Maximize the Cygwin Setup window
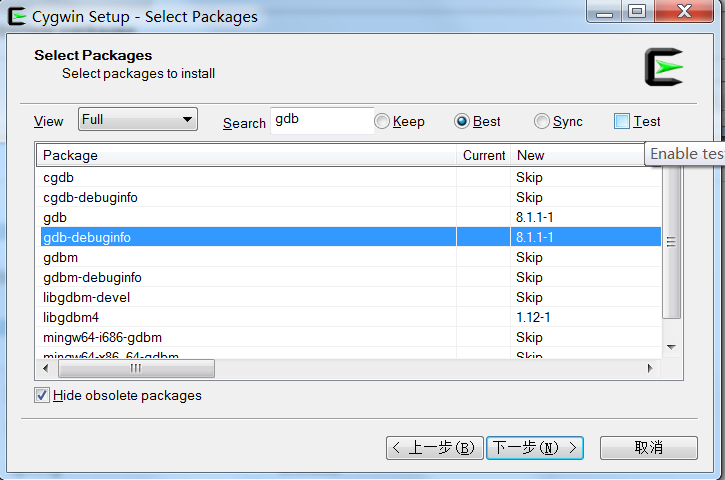Viewport: 725px width, 480px height. [x=637, y=12]
